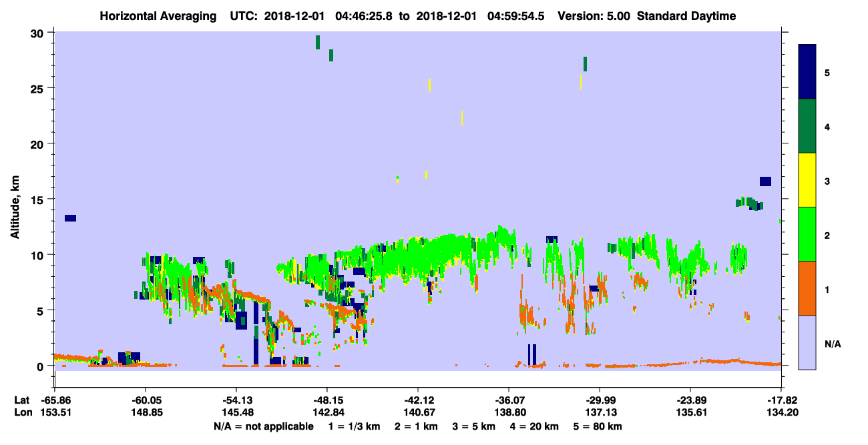Click the longitude value 137.13
Screen dimensions: 868x445
point(600,412)
